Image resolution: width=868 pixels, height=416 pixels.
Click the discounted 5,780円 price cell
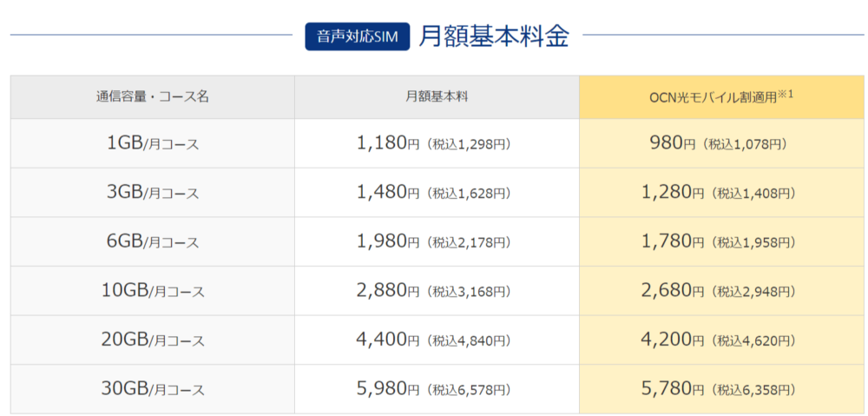tap(722, 389)
